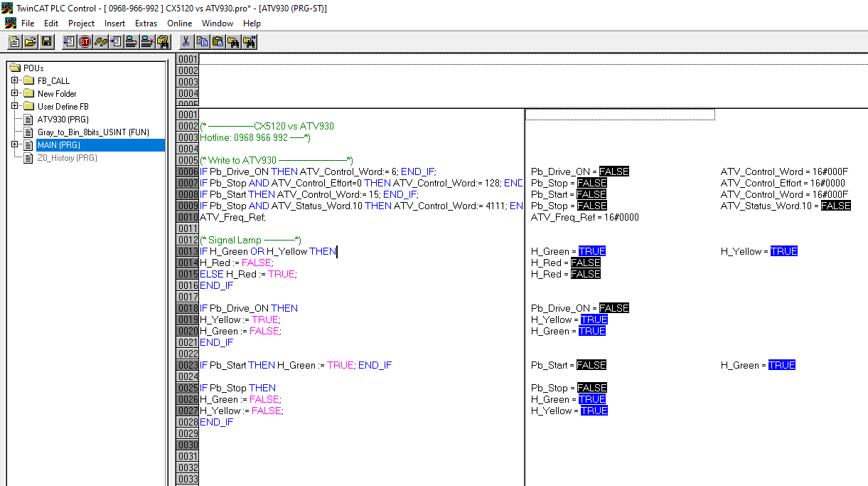Click the POUs root folder icon
Viewport: 868px width, 486px height.
[x=15, y=68]
